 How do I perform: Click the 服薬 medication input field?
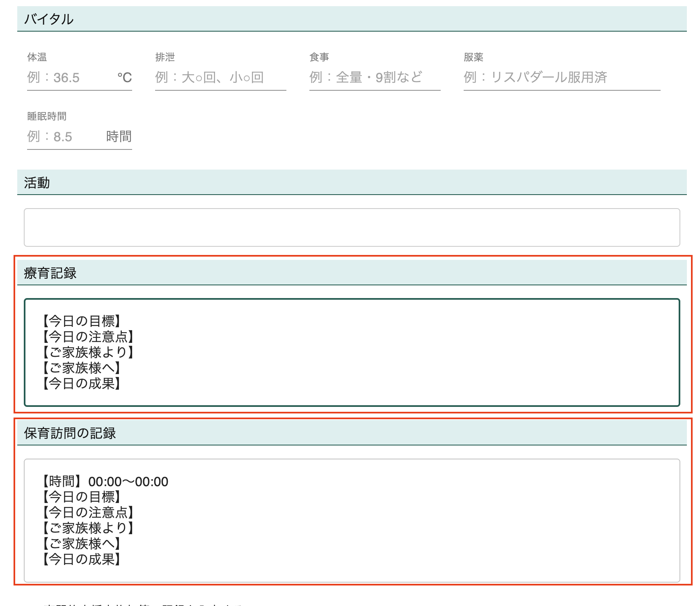(561, 78)
